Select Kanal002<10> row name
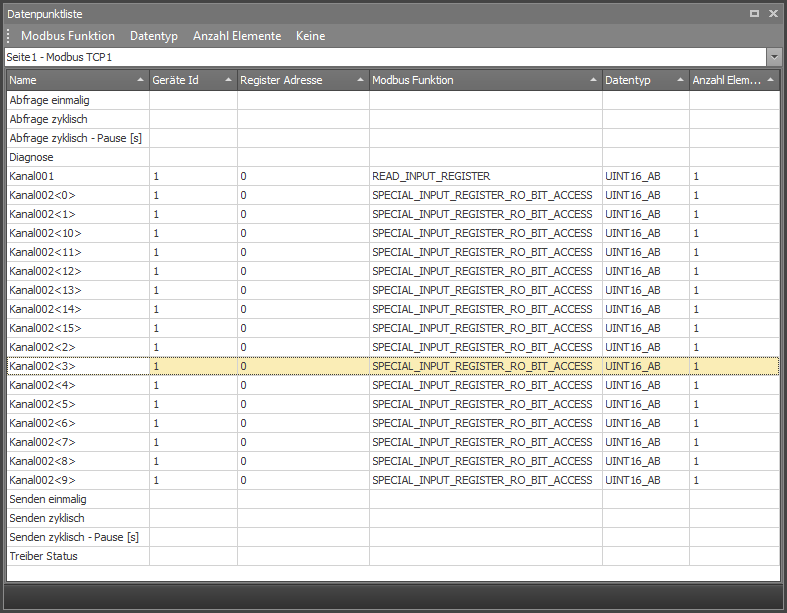Screen dimensions: 787x613 [78, 233]
